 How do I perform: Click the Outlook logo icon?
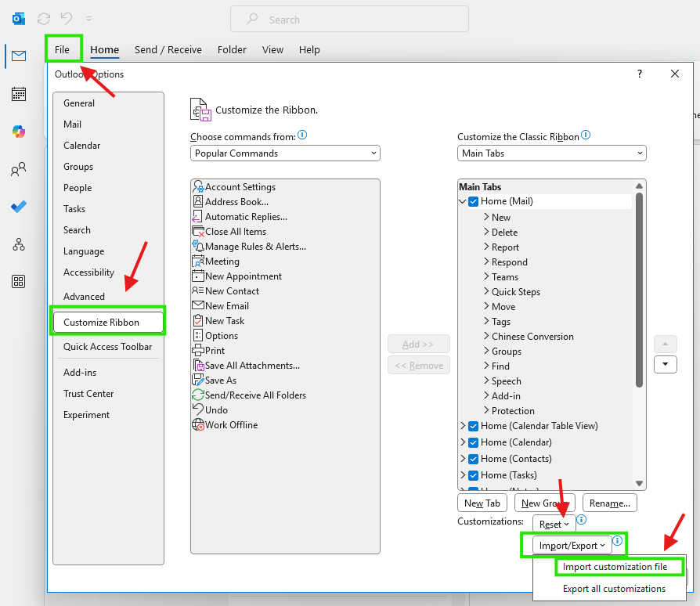[19, 19]
